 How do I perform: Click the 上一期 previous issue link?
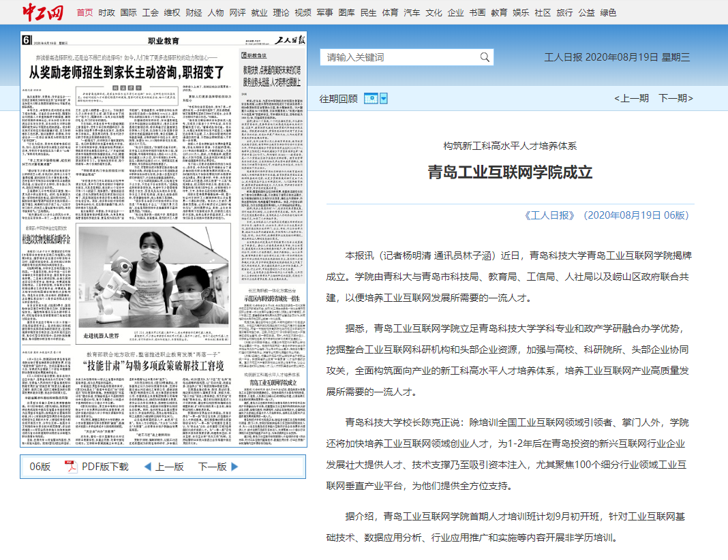point(631,98)
